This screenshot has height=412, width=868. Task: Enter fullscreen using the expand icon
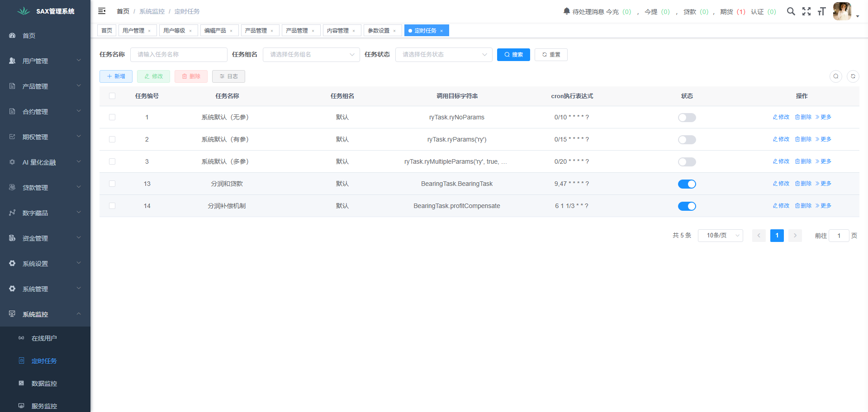(x=806, y=11)
